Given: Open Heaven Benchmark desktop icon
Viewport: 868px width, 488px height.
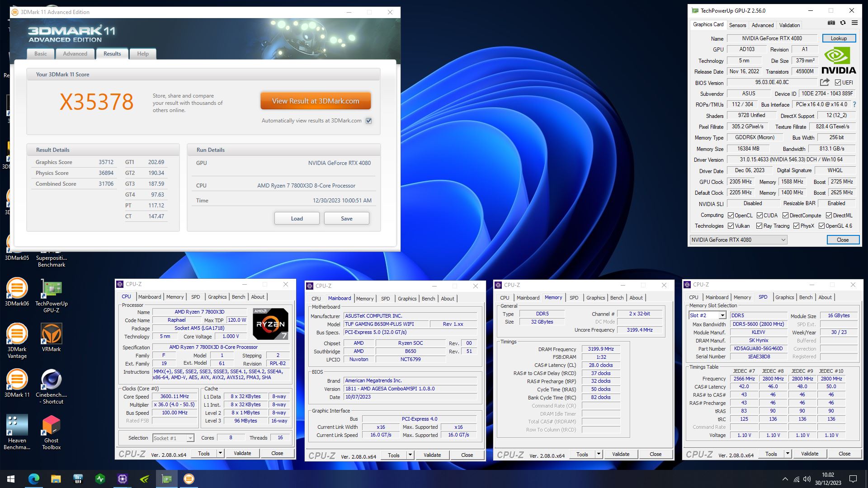Looking at the screenshot, I should (x=17, y=432).
